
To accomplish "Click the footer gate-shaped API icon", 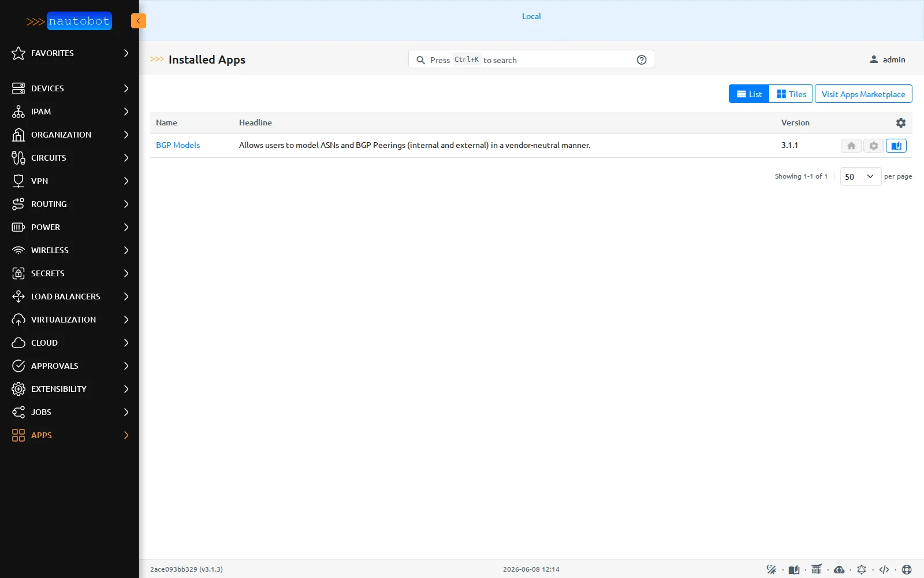I will coord(817,569).
